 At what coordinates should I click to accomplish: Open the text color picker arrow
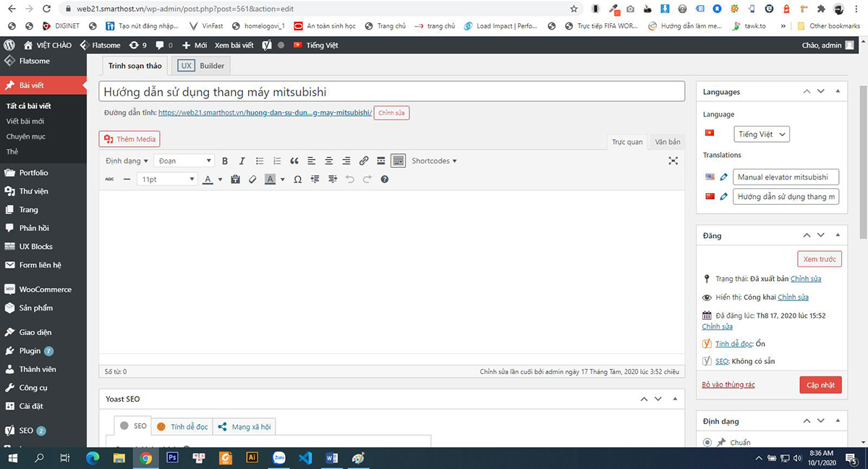[x=221, y=179]
